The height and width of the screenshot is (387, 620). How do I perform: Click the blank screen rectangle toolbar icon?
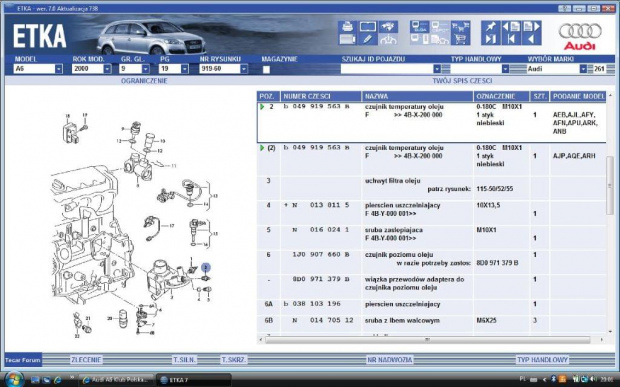tap(367, 27)
